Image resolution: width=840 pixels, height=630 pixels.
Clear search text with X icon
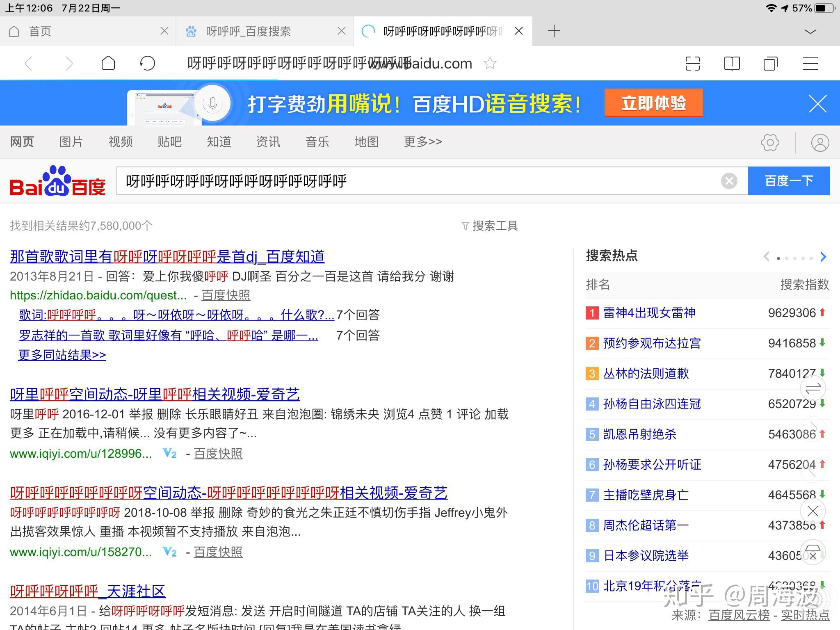(729, 181)
